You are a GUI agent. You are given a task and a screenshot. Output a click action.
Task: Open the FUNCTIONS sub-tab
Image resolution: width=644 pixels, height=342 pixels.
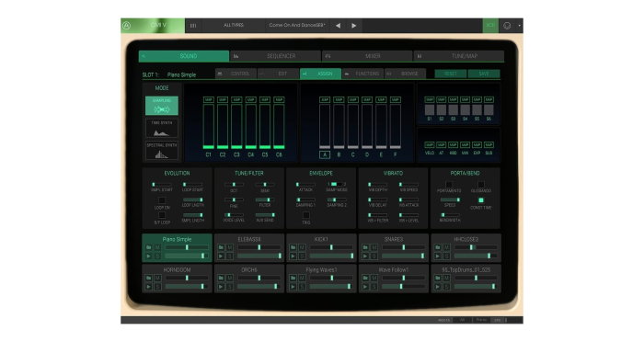(x=362, y=74)
